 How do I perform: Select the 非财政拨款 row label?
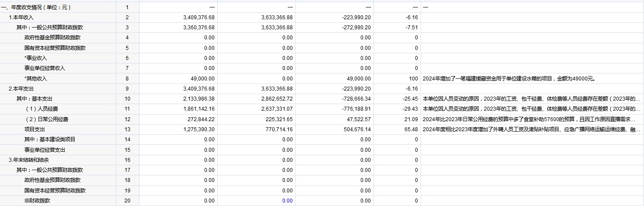[x=37, y=201]
